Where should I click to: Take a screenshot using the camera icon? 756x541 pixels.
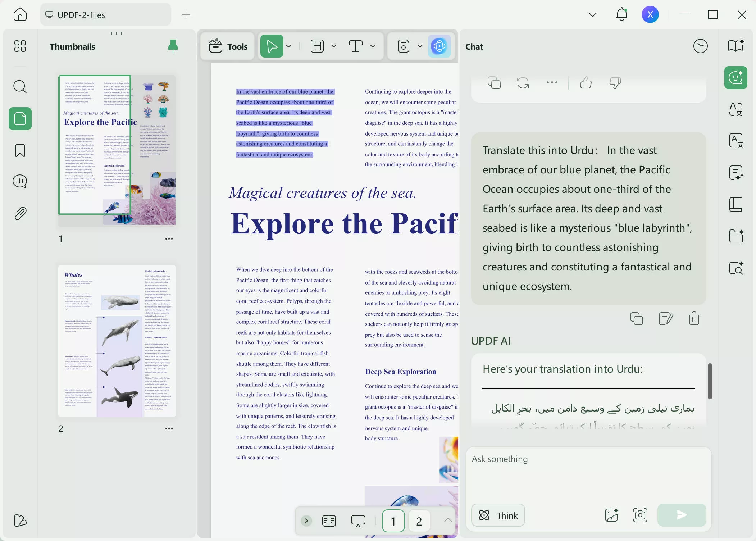click(x=640, y=515)
